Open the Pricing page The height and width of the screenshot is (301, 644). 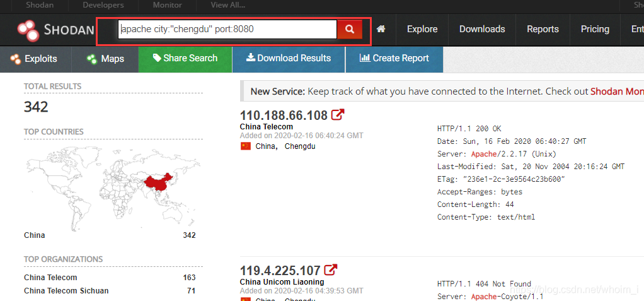pos(595,29)
